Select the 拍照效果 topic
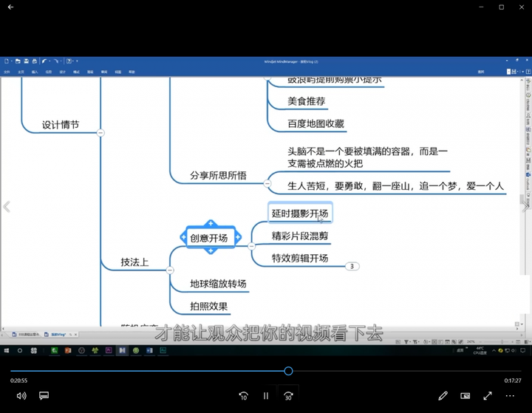532x413 pixels. pos(208,306)
